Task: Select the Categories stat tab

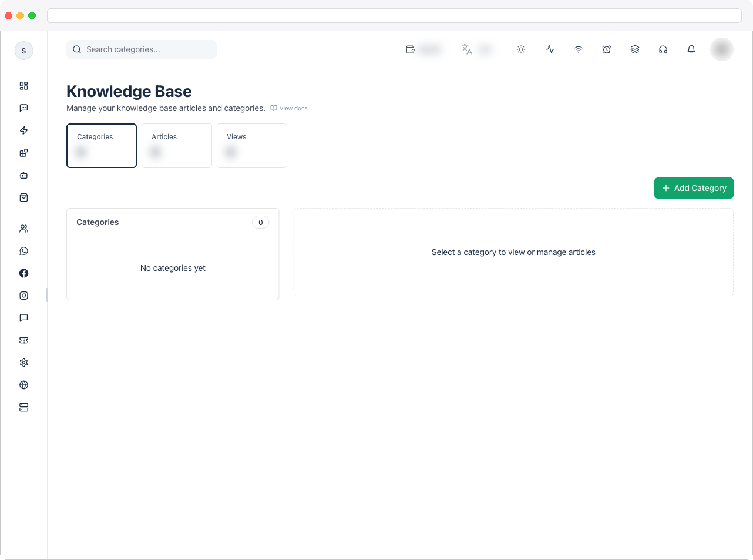Action: (102, 146)
